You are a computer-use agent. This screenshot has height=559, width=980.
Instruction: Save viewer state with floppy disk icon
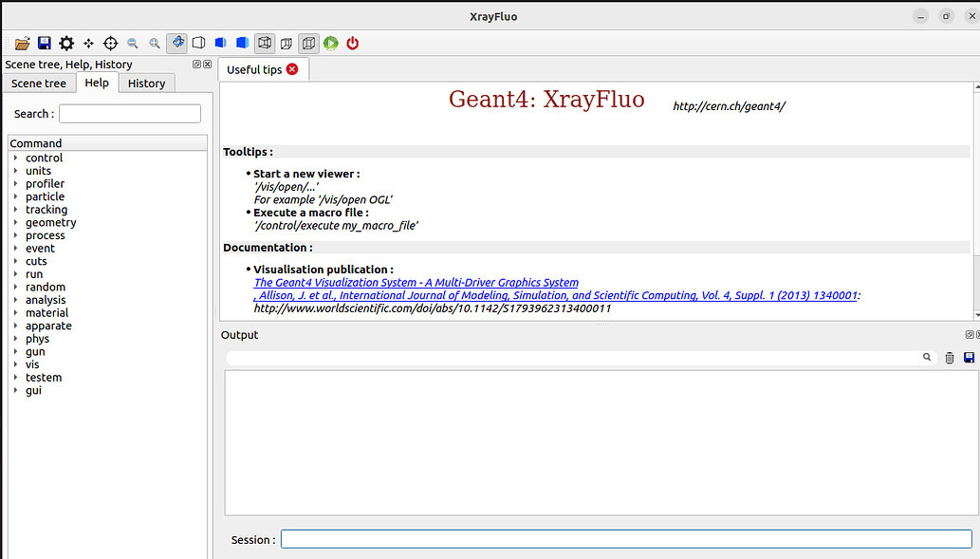tap(45, 43)
